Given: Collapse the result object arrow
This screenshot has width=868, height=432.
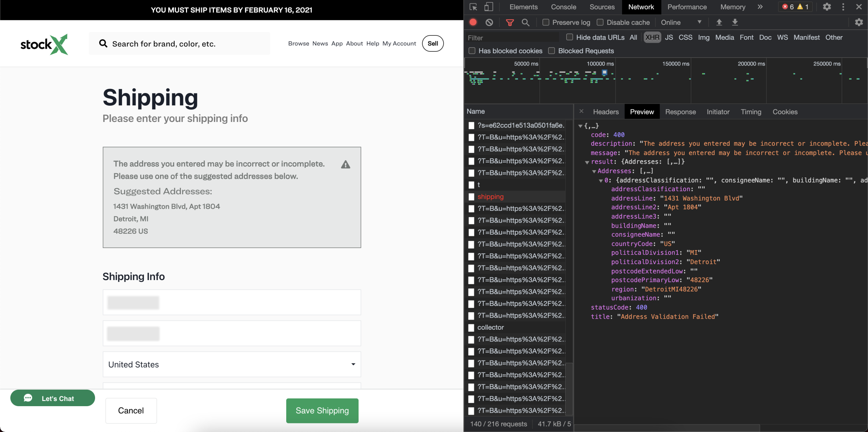Looking at the screenshot, I should pyautogui.click(x=587, y=162).
